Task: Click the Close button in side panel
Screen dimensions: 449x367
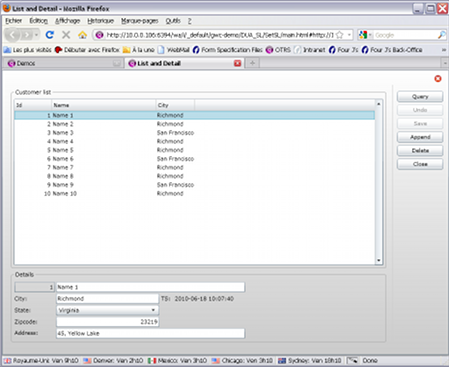Action: (x=420, y=164)
